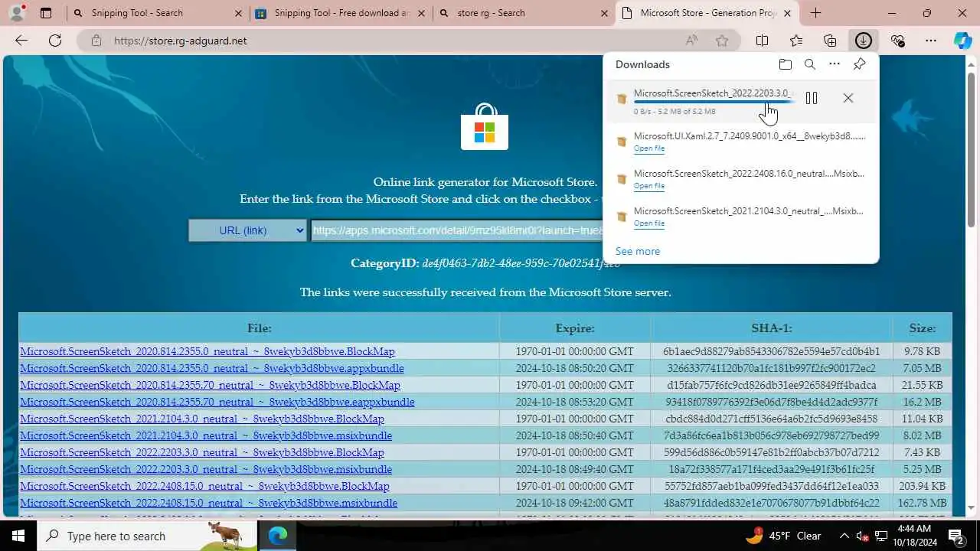Download ScreenSketch_2022.2203.3.0 BlockMap link

click(x=202, y=452)
